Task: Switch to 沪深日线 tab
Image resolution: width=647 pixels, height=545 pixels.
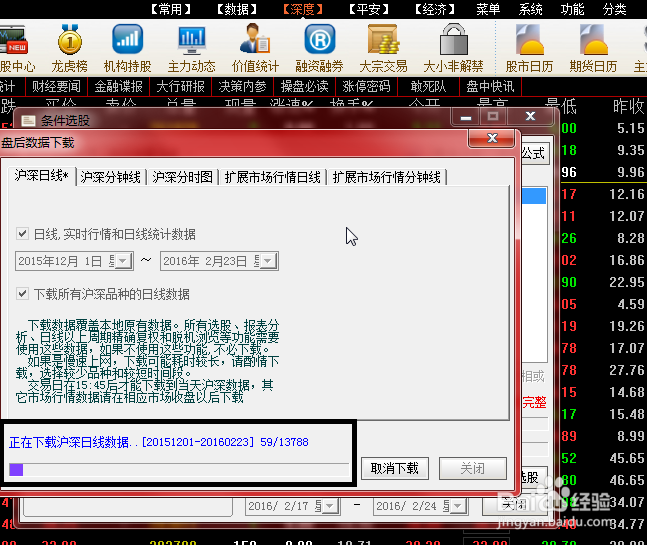Action: pos(41,176)
